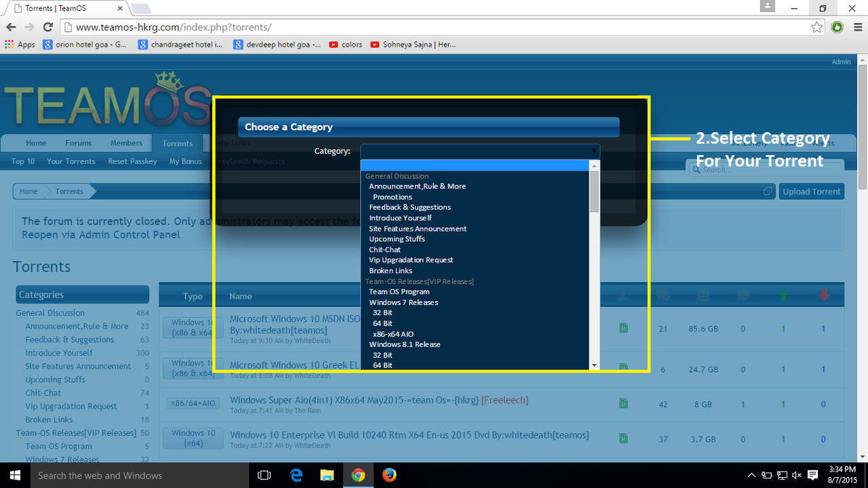The height and width of the screenshot is (488, 868).
Task: Choose 'Windows 7 Releases' dropdown option
Action: (x=403, y=302)
